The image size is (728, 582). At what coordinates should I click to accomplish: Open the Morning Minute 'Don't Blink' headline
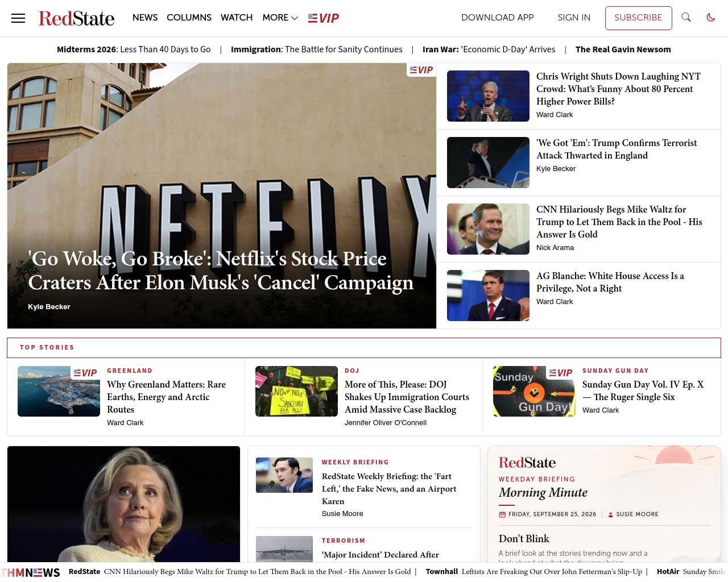pyautogui.click(x=524, y=539)
